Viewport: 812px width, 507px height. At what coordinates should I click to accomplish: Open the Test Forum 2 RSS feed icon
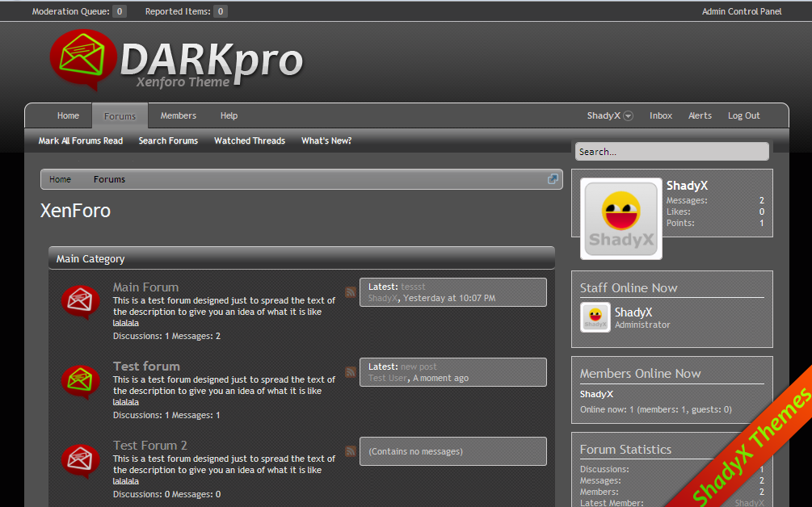(x=351, y=451)
